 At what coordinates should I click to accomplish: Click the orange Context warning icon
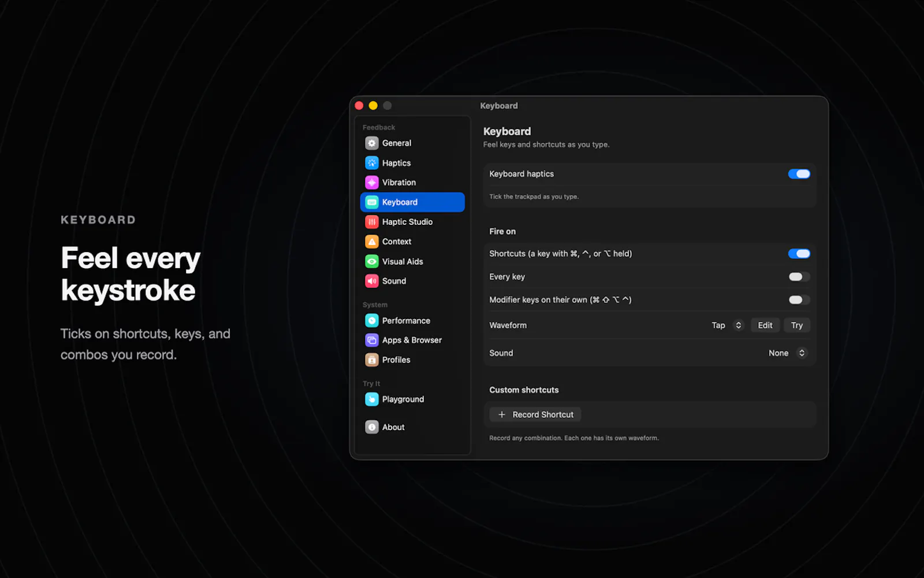coord(372,242)
